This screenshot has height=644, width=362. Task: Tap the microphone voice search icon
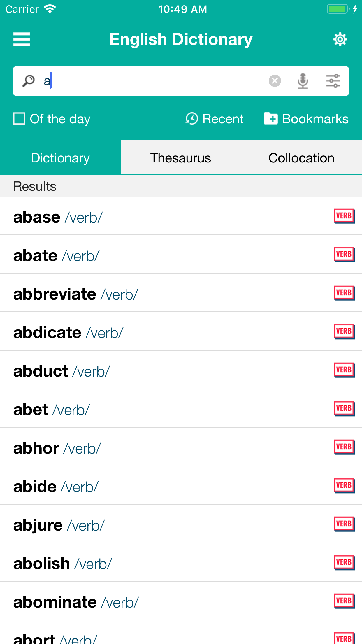point(303,81)
